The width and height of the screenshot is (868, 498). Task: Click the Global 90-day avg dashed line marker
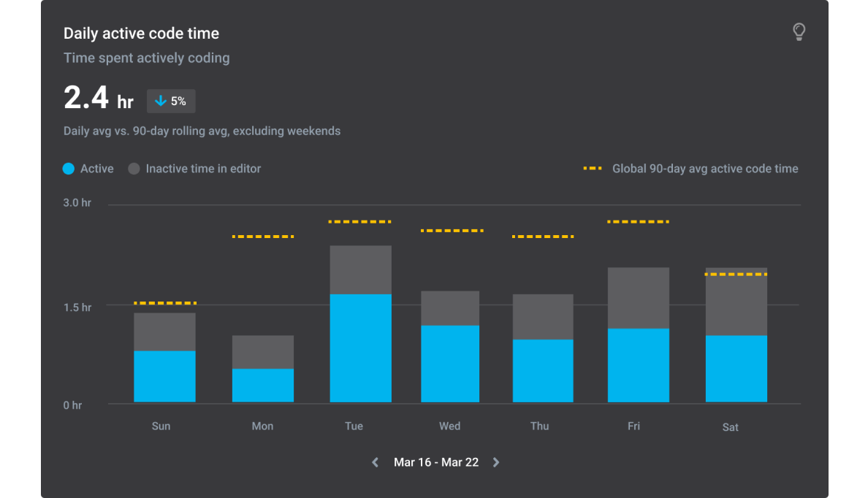point(592,169)
